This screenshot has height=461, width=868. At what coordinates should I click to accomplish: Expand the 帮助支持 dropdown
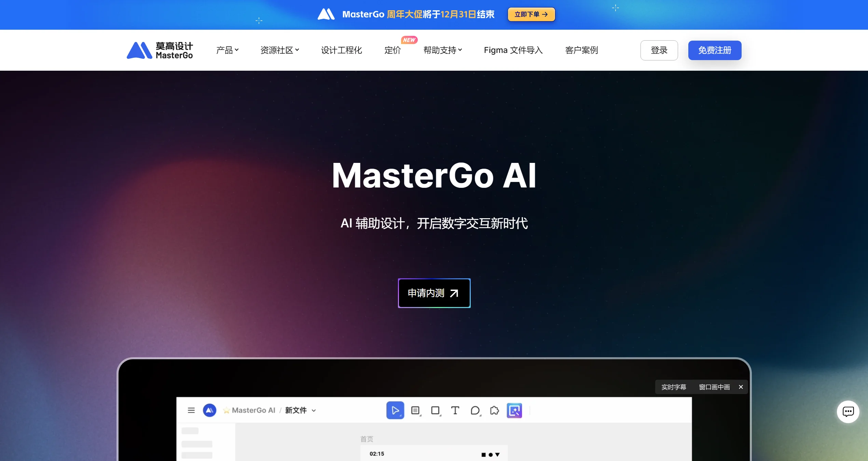(442, 50)
